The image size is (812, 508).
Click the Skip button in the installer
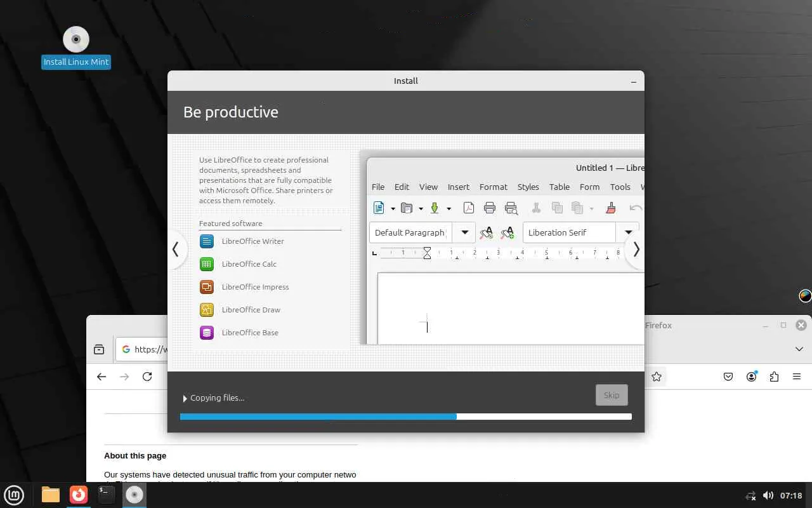pyautogui.click(x=612, y=395)
